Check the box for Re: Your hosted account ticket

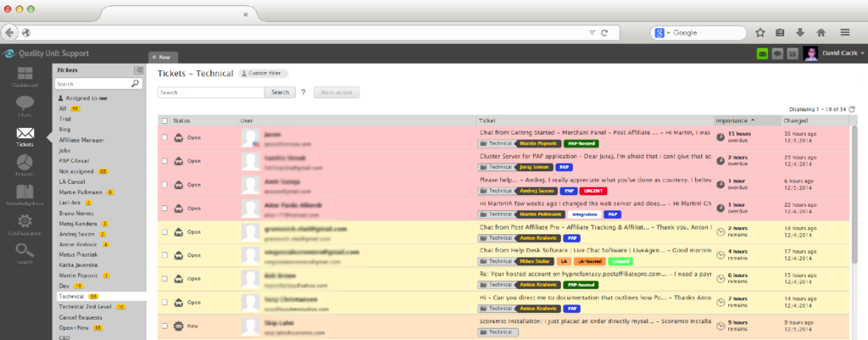click(x=164, y=279)
